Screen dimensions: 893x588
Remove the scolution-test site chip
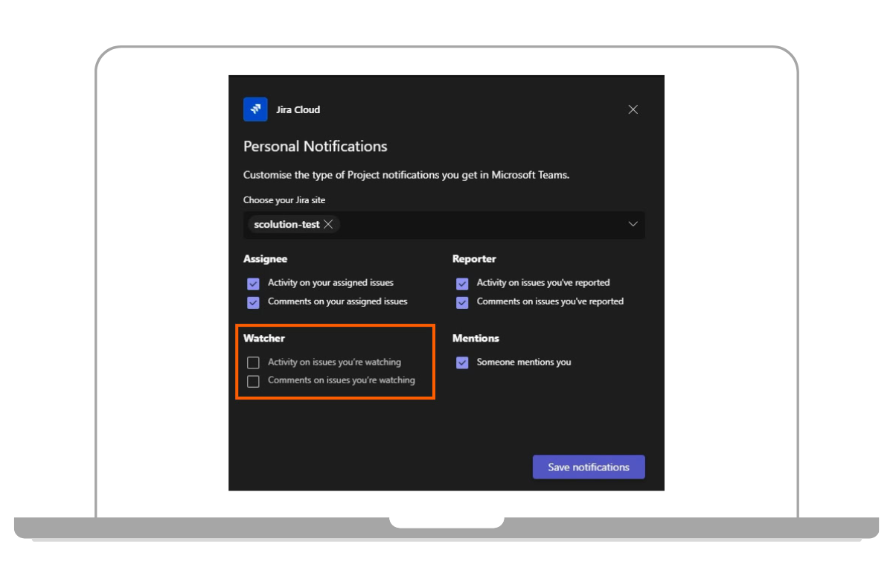click(328, 224)
